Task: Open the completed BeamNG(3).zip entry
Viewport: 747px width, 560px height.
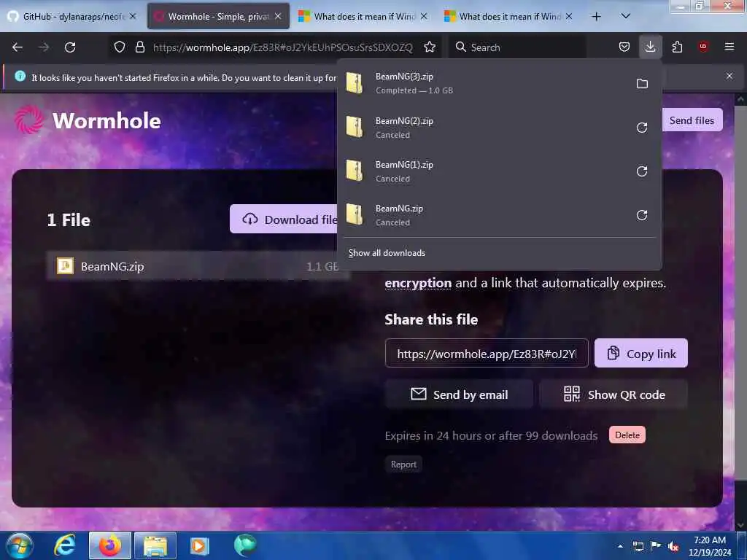Action: pyautogui.click(x=485, y=83)
